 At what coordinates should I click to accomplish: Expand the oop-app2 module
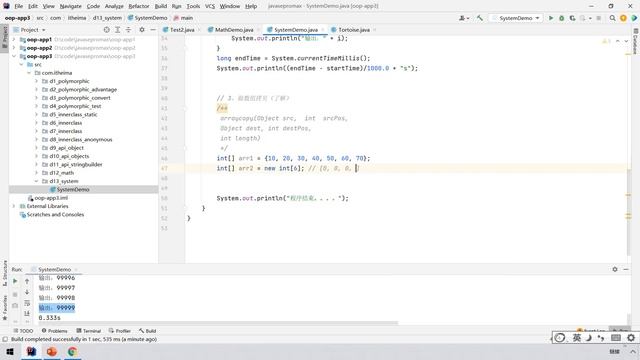14,48
